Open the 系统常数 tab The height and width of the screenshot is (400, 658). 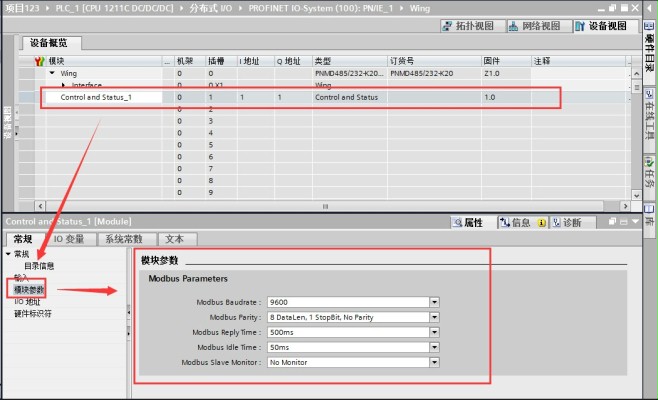pyautogui.click(x=124, y=239)
